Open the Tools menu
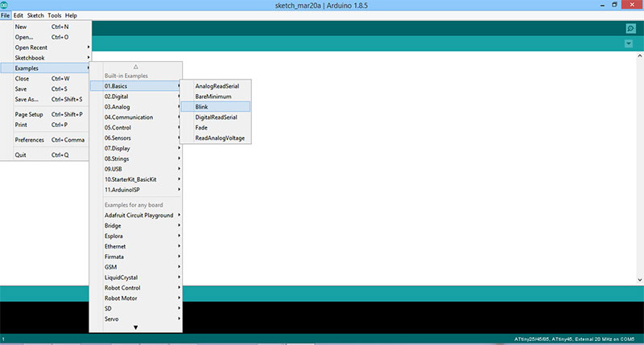The image size is (644, 345). tap(54, 15)
